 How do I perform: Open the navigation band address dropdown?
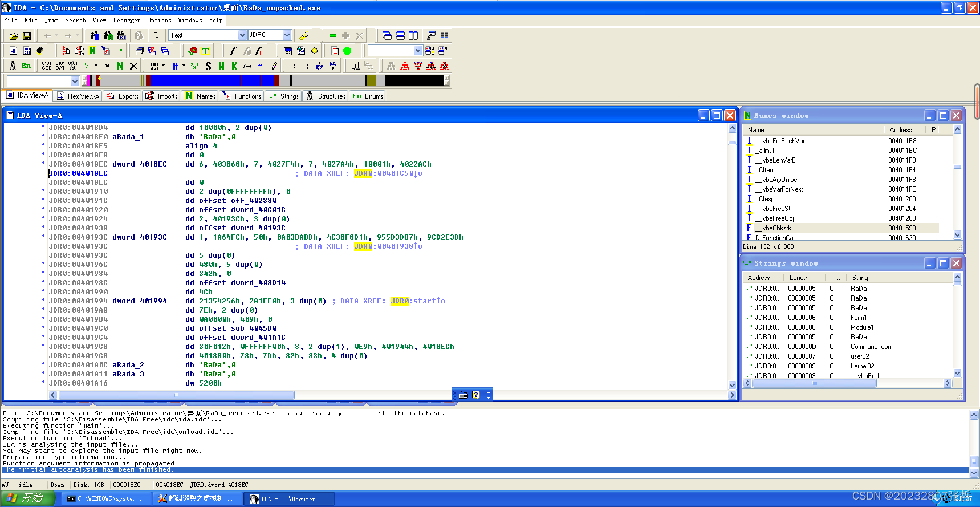point(75,81)
